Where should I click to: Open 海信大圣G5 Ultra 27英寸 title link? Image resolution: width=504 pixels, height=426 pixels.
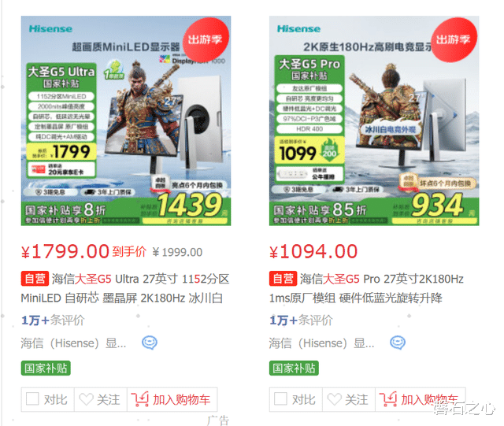coord(125,288)
